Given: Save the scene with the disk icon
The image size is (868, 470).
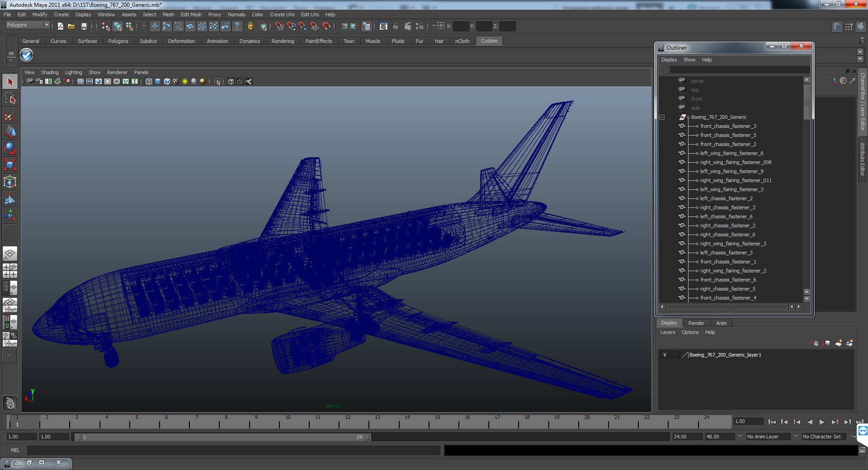Looking at the screenshot, I should [84, 26].
